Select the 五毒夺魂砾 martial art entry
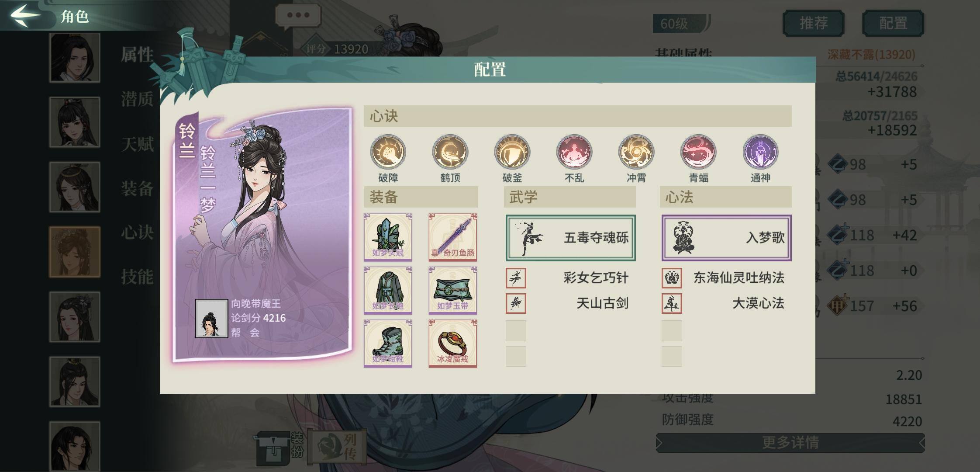The image size is (980, 472). click(x=570, y=238)
